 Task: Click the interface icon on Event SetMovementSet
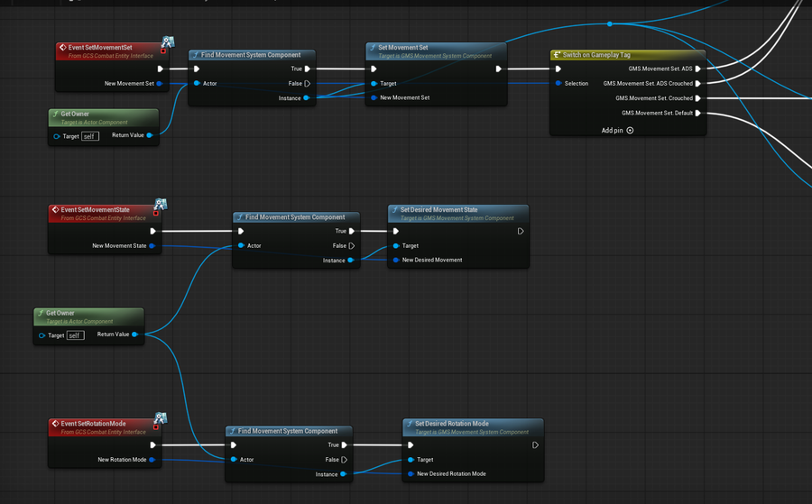(x=168, y=41)
